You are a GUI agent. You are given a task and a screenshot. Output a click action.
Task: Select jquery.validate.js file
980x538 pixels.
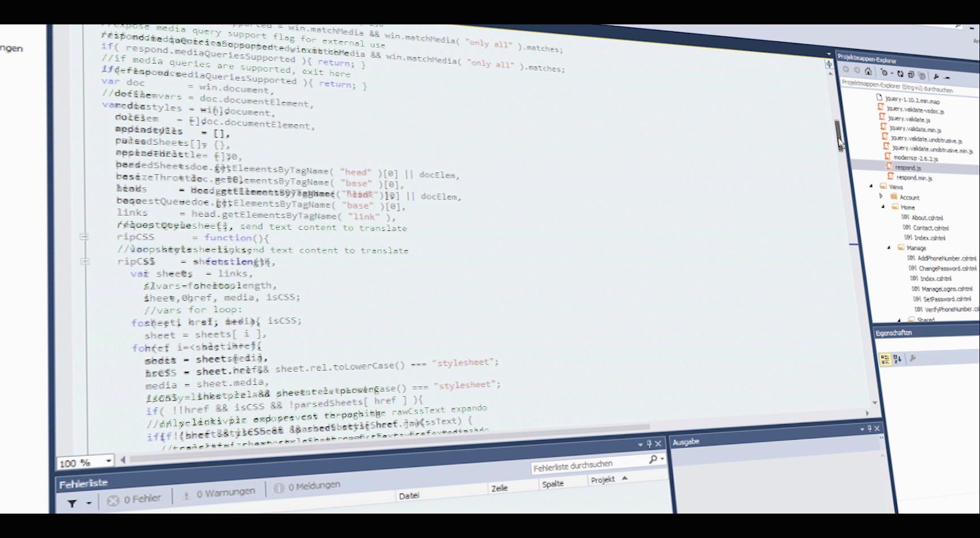coord(909,119)
